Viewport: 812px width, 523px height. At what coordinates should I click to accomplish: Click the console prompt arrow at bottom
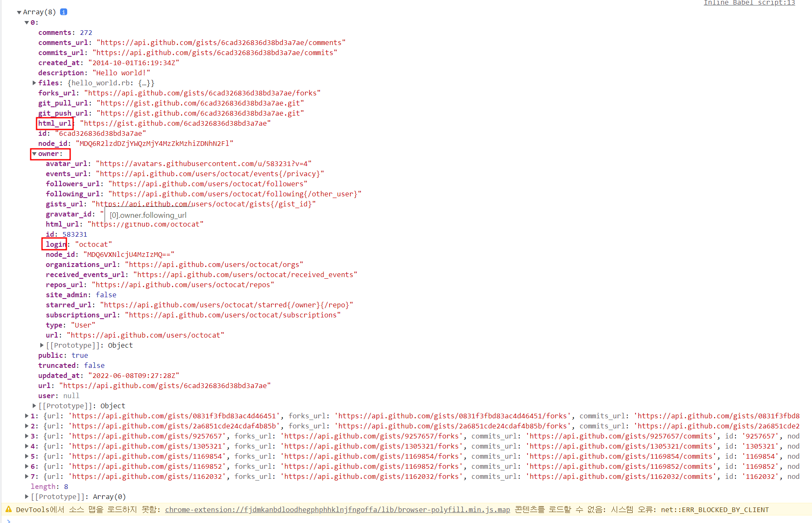(8, 521)
